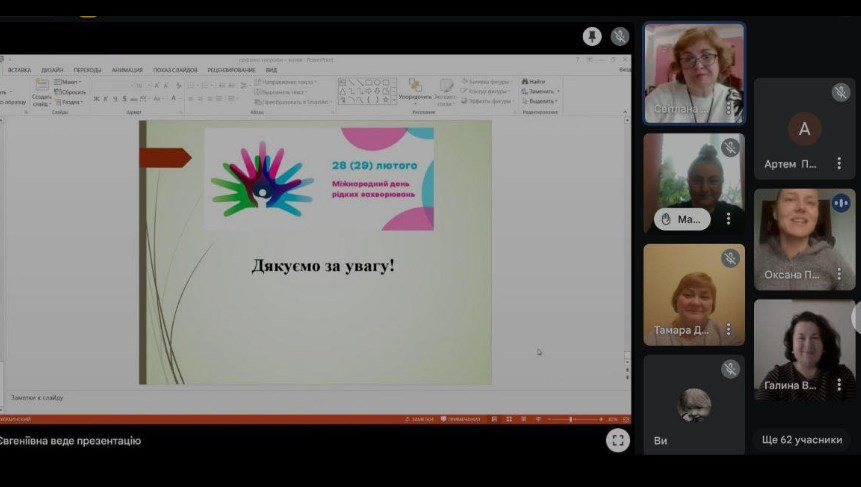The image size is (861, 487).
Task: Open the Экспресс-стили quick styles gallery
Action: pyautogui.click(x=445, y=92)
